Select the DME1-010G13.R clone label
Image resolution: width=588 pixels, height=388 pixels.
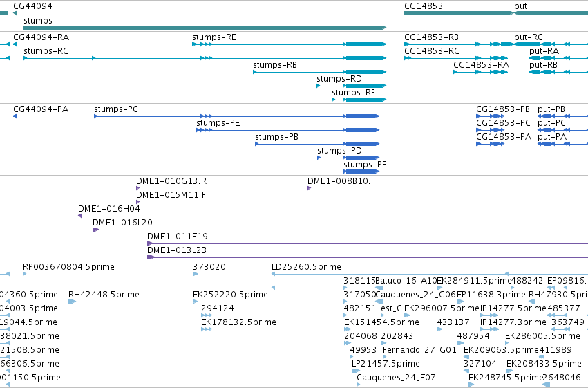coord(171,181)
